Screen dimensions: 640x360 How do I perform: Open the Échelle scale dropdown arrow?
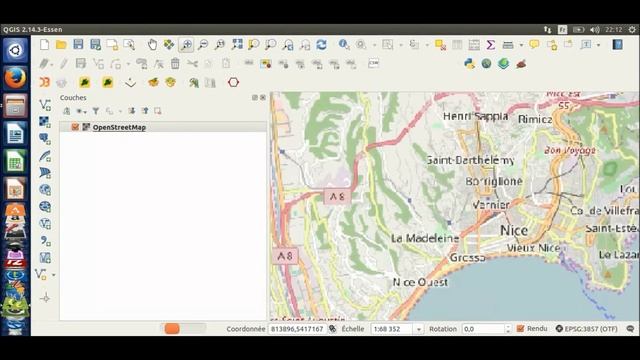coord(418,329)
